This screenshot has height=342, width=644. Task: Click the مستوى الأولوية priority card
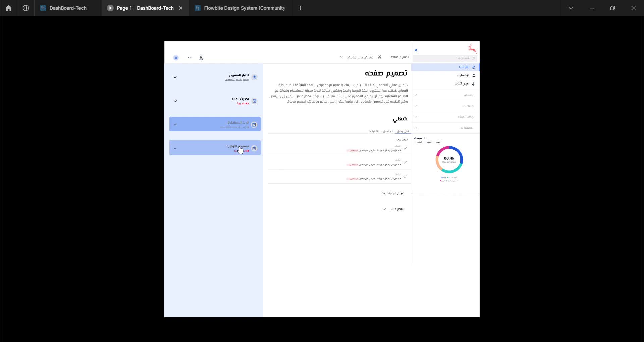(215, 148)
